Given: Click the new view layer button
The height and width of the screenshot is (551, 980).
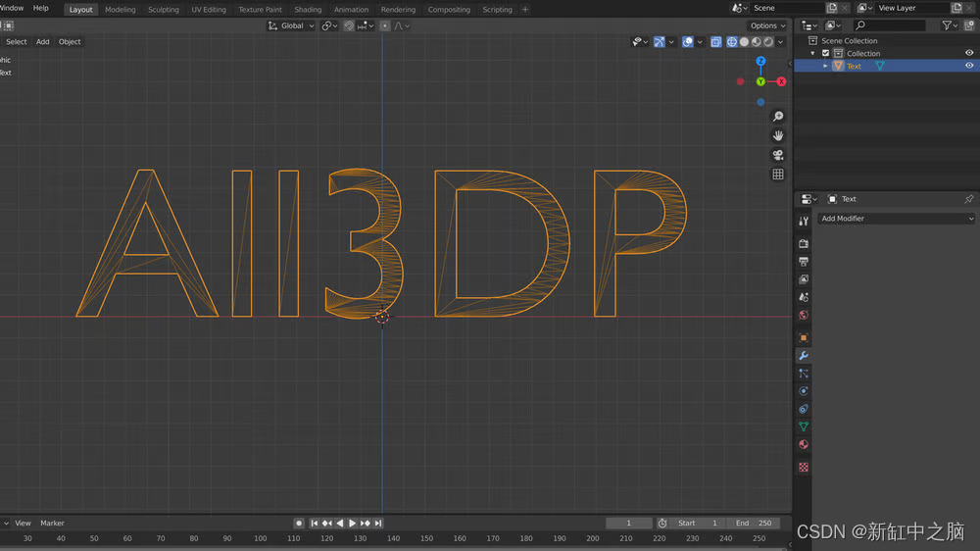Looking at the screenshot, I should point(956,8).
